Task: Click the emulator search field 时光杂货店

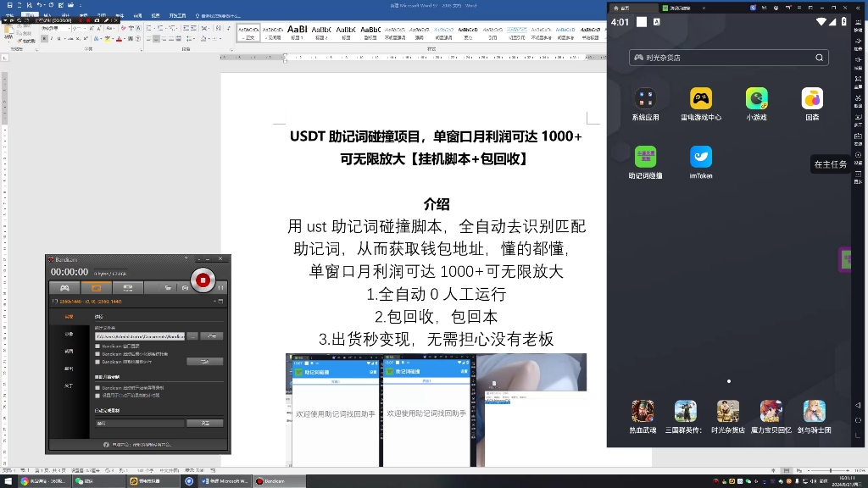Action: click(x=728, y=58)
